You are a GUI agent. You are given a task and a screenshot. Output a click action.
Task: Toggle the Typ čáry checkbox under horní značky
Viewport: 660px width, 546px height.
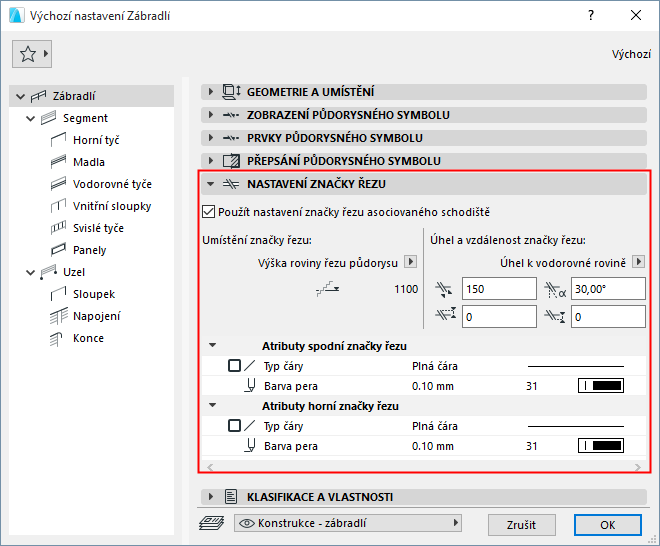click(234, 426)
